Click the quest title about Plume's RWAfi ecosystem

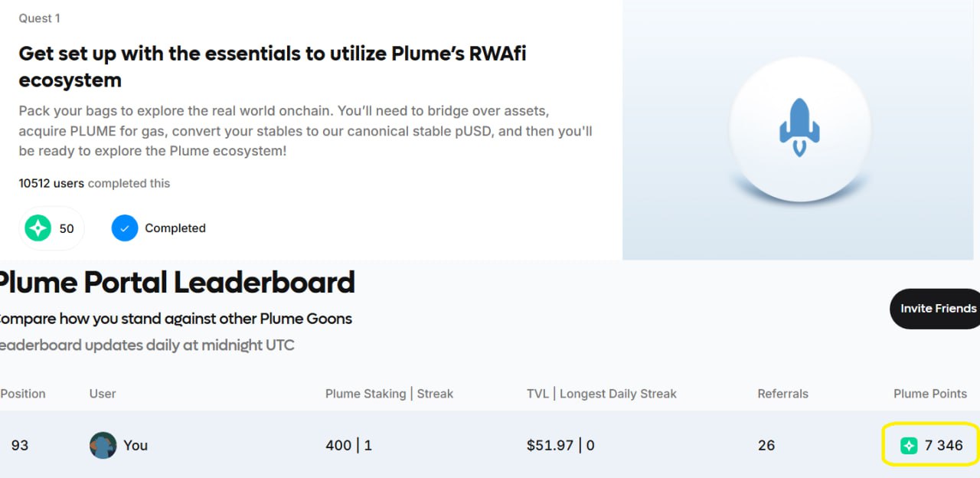click(x=273, y=67)
